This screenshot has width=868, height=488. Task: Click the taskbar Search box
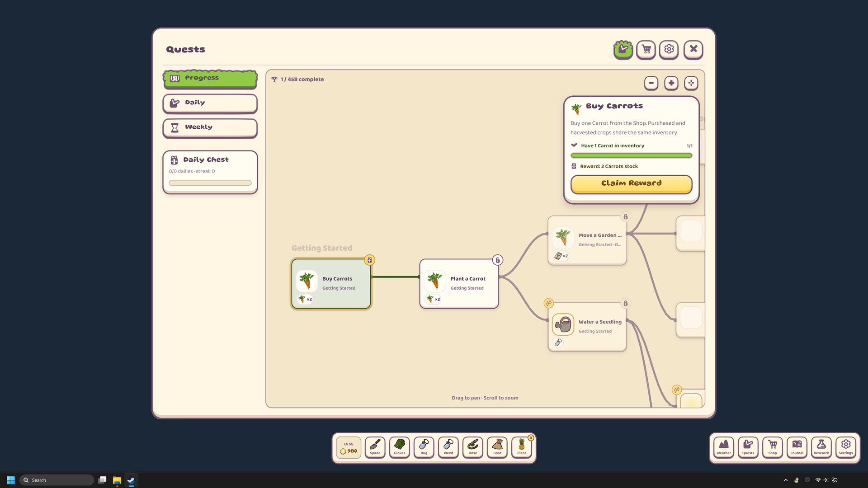tap(57, 480)
